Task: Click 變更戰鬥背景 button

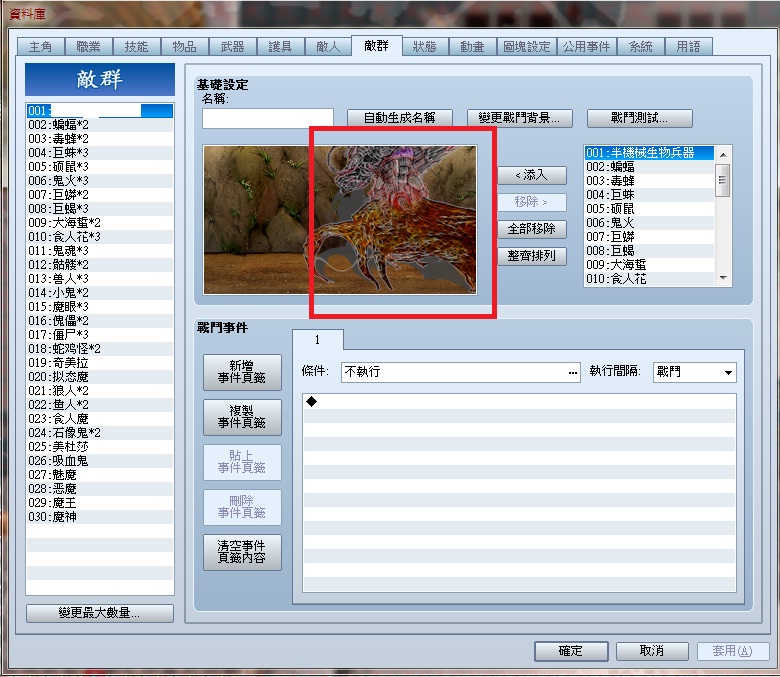Action: click(519, 118)
